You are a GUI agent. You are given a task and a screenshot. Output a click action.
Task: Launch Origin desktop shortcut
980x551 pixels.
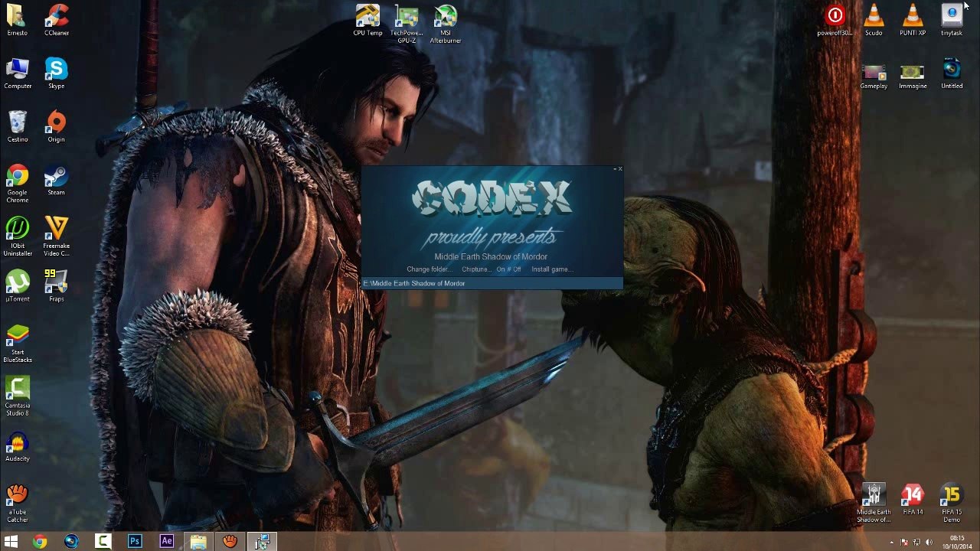57,126
